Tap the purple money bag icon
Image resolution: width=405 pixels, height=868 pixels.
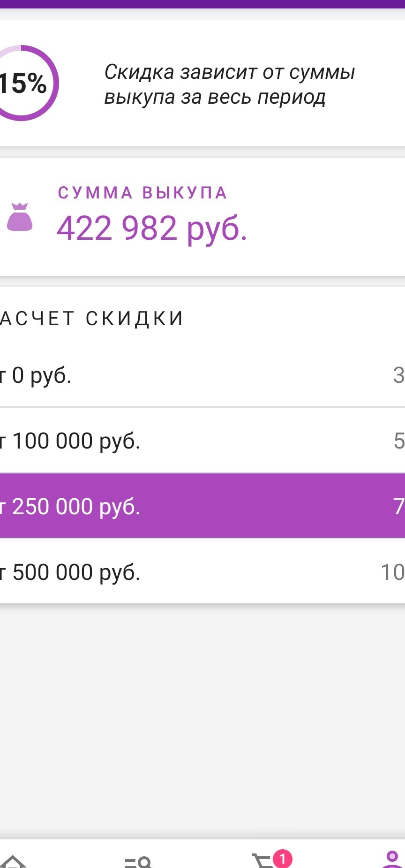[x=20, y=217]
